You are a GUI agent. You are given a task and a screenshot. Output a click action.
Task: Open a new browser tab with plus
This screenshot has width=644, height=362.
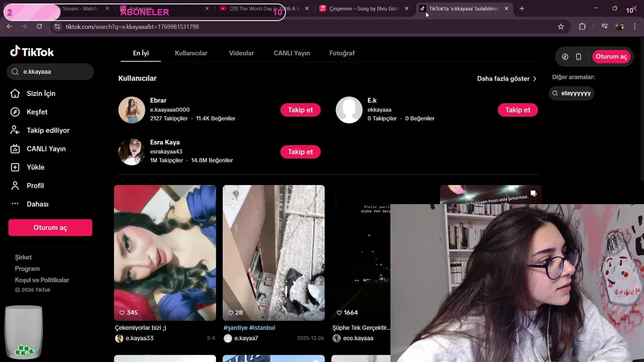[522, 9]
